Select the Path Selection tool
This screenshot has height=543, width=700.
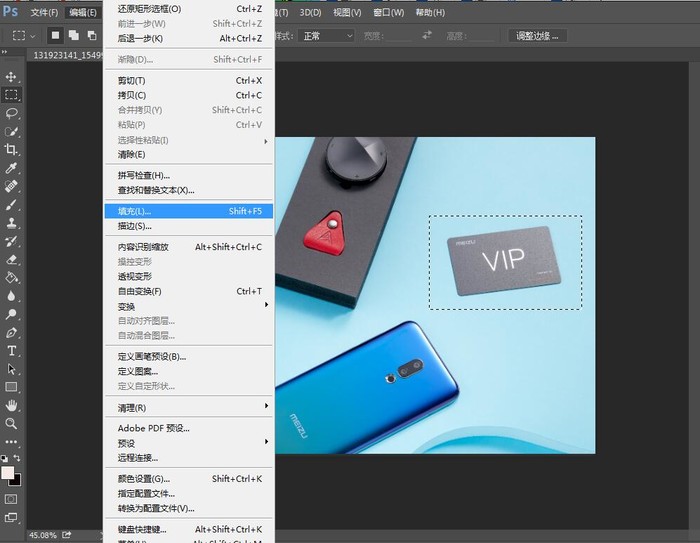[x=11, y=369]
